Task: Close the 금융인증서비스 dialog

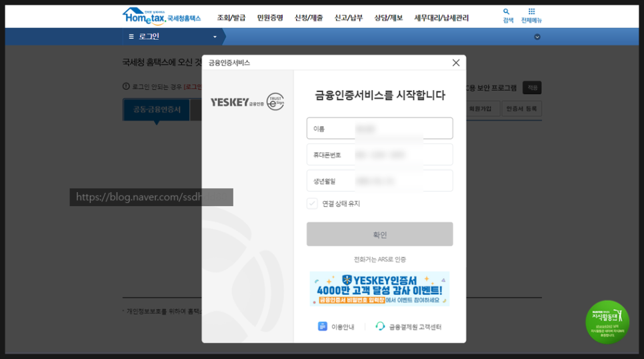Action: [x=456, y=63]
